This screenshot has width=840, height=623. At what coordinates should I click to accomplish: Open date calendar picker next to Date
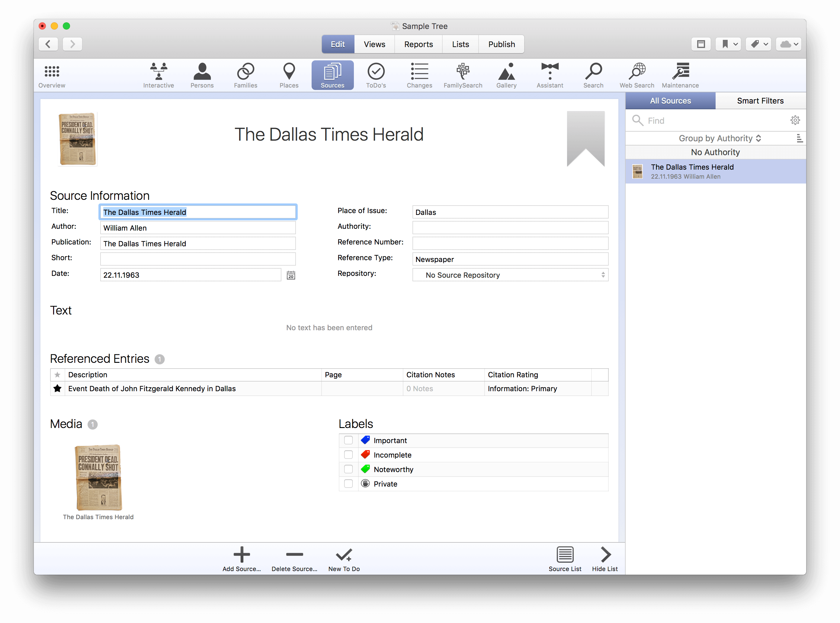(x=291, y=275)
